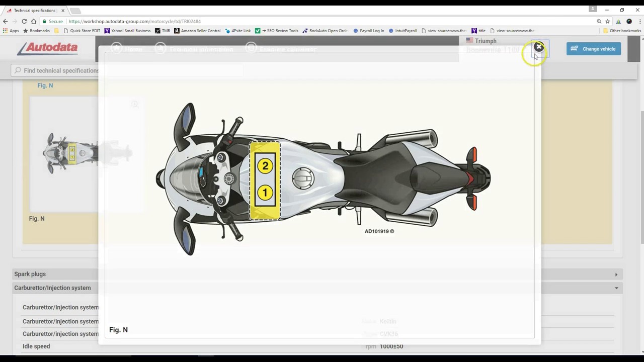Select the Technical specifications browser tab
The width and height of the screenshot is (644, 362).
(34, 11)
